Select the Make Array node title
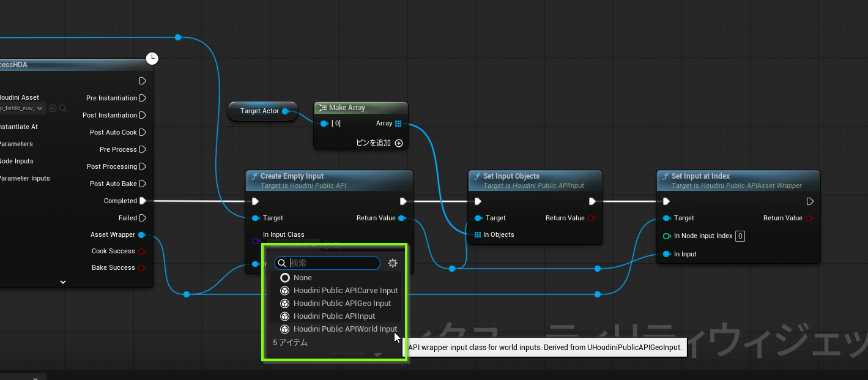 (x=347, y=108)
